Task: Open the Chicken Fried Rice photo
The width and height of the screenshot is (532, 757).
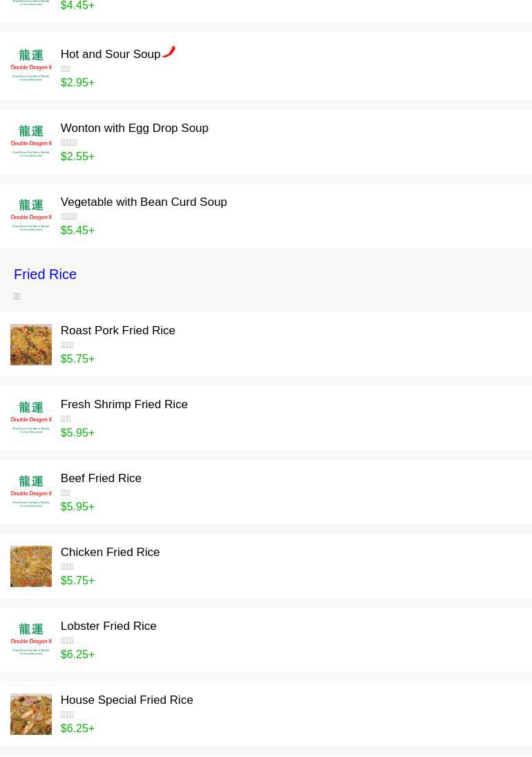Action: (x=31, y=566)
